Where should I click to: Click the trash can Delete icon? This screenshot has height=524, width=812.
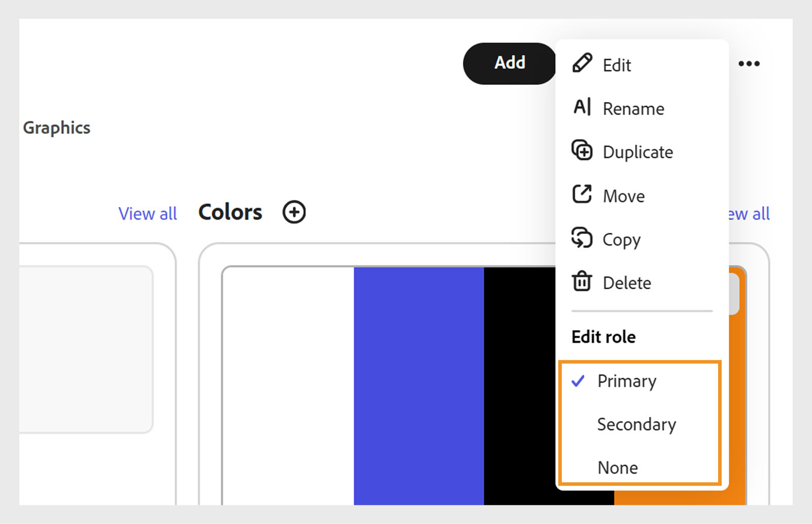point(582,282)
